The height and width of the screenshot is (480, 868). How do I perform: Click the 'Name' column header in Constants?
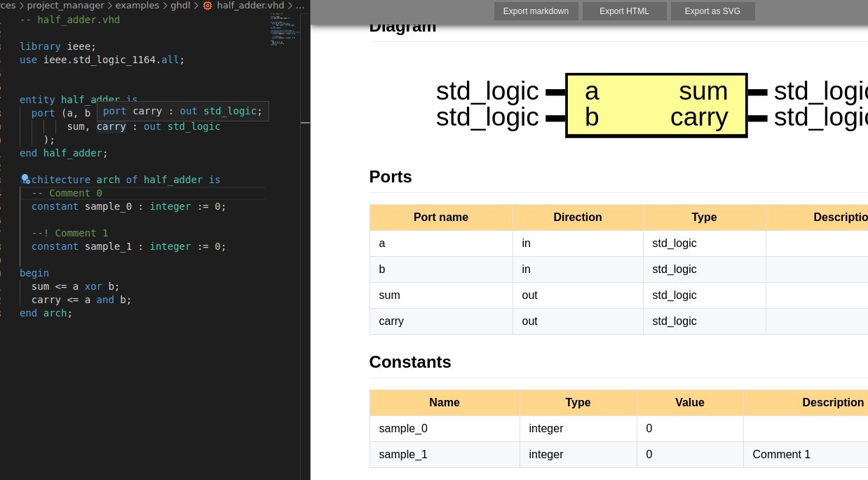(x=445, y=403)
